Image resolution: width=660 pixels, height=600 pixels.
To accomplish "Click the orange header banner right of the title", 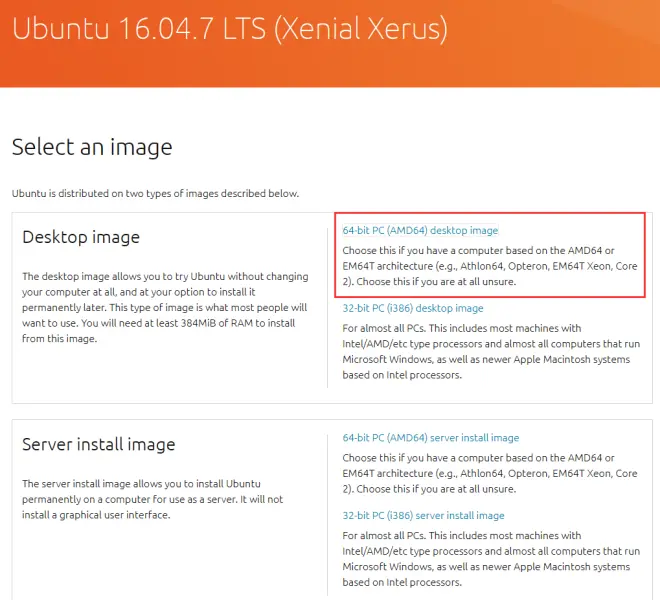I will tap(551, 42).
